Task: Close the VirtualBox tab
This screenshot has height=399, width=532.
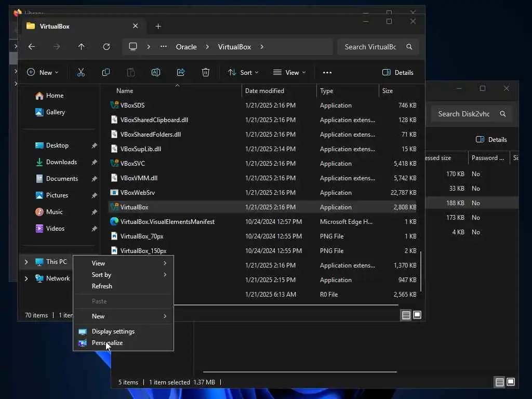Action: [136, 26]
